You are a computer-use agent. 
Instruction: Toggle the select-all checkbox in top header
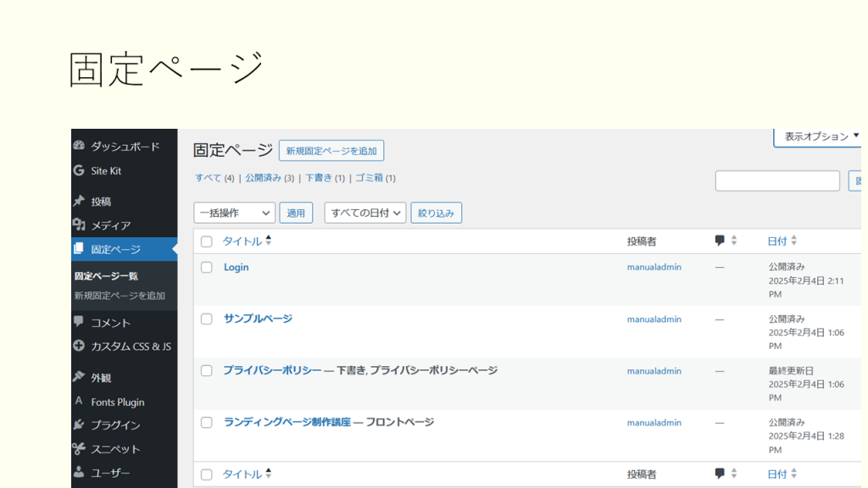pos(206,241)
